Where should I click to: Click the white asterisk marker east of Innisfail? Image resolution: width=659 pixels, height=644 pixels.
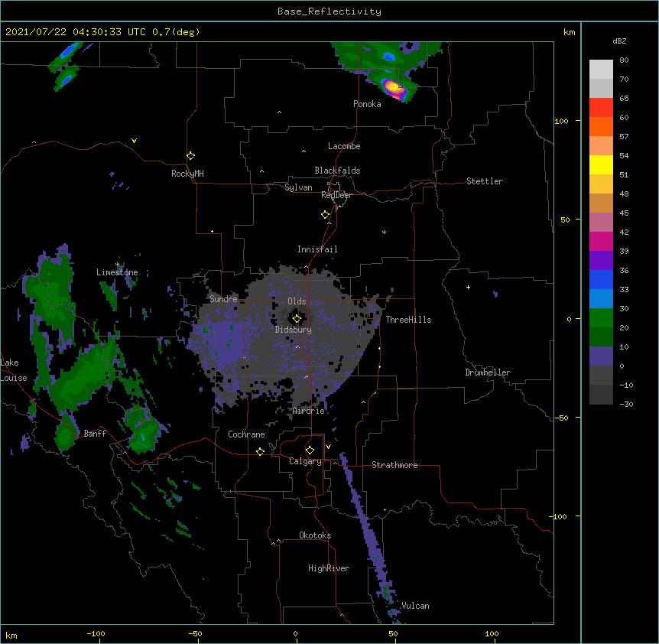pos(384,232)
